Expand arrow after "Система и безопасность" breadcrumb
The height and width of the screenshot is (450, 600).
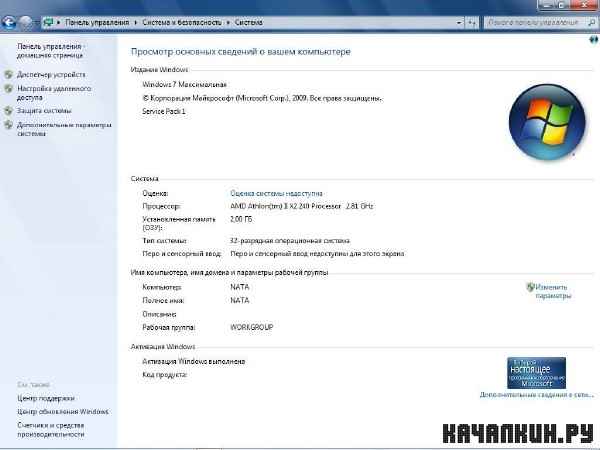[228, 23]
